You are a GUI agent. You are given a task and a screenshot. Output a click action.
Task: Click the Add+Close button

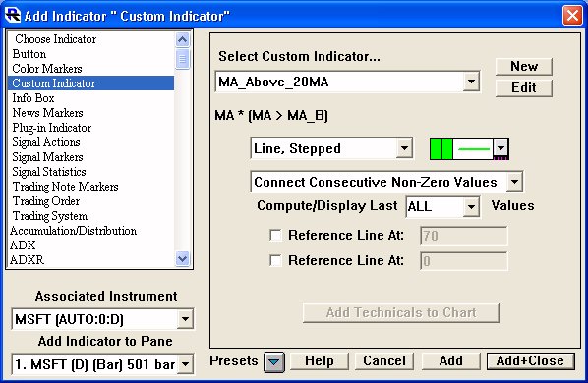click(530, 361)
